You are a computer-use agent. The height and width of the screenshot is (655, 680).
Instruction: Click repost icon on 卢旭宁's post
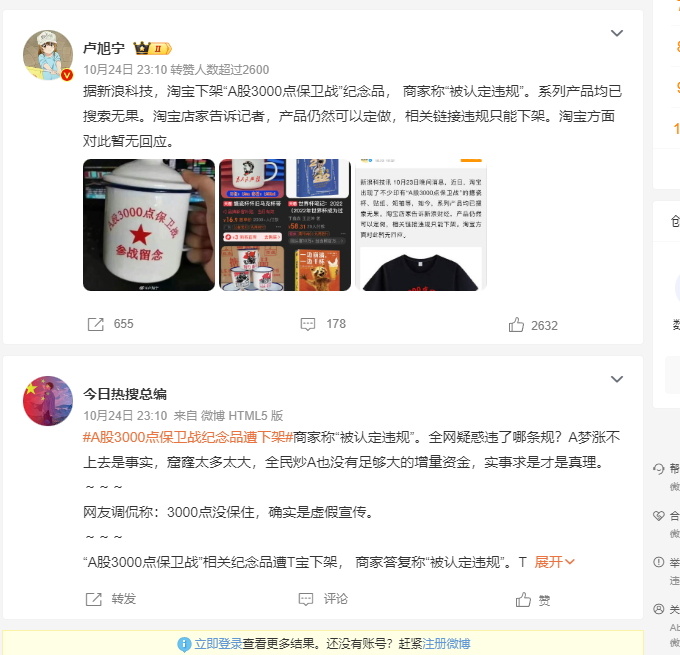[x=95, y=324]
